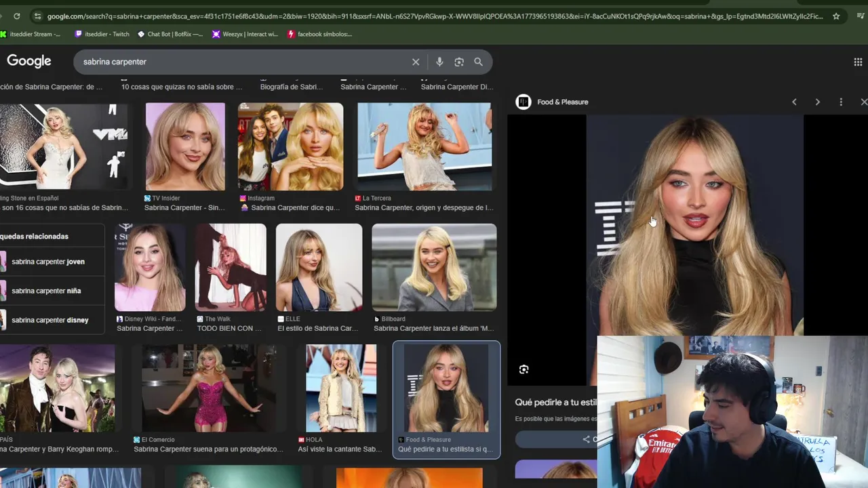Click 'El estilo de Sabrina Car...' caption
868x488 pixels.
[x=317, y=329]
